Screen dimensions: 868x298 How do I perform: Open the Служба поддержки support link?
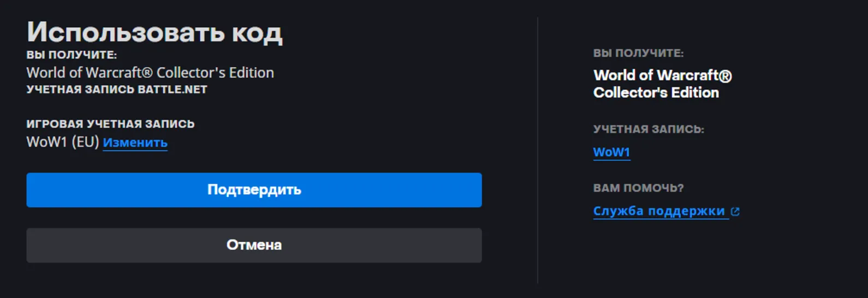(659, 211)
